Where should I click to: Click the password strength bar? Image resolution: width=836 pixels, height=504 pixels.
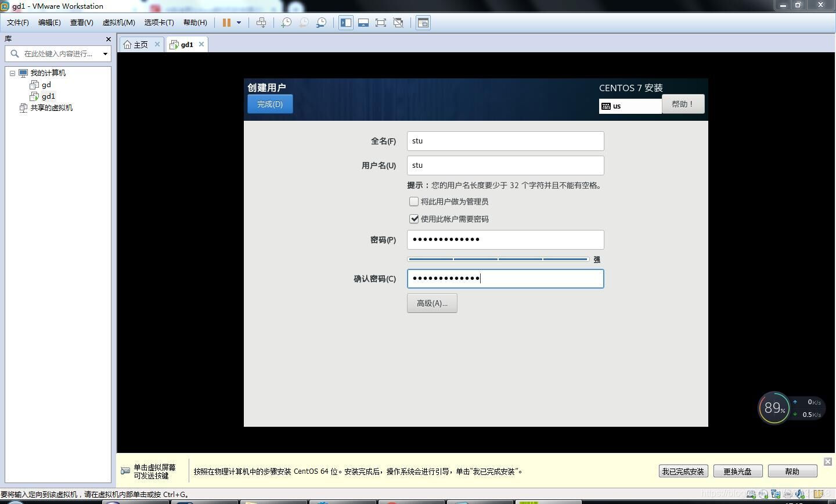point(498,260)
